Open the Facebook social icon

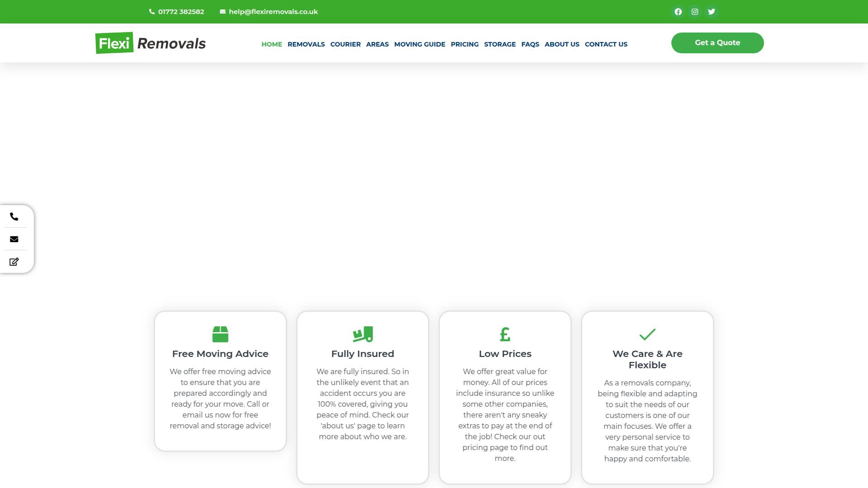click(x=678, y=12)
